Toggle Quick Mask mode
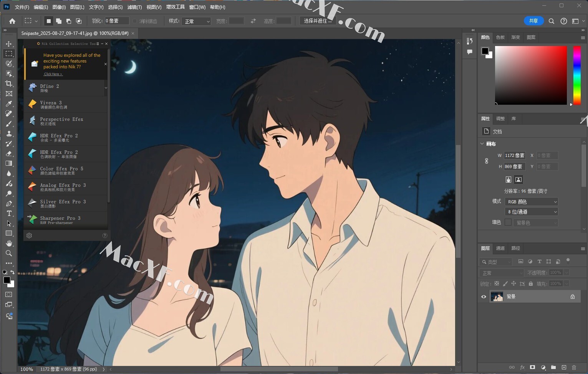Image resolution: width=588 pixels, height=374 pixels. (9, 295)
